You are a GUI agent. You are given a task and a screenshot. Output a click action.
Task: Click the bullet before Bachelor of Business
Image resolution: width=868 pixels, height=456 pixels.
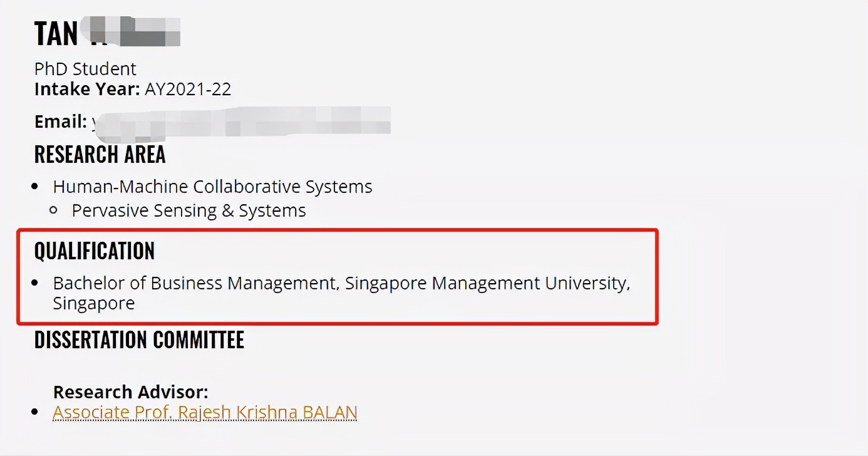(35, 284)
